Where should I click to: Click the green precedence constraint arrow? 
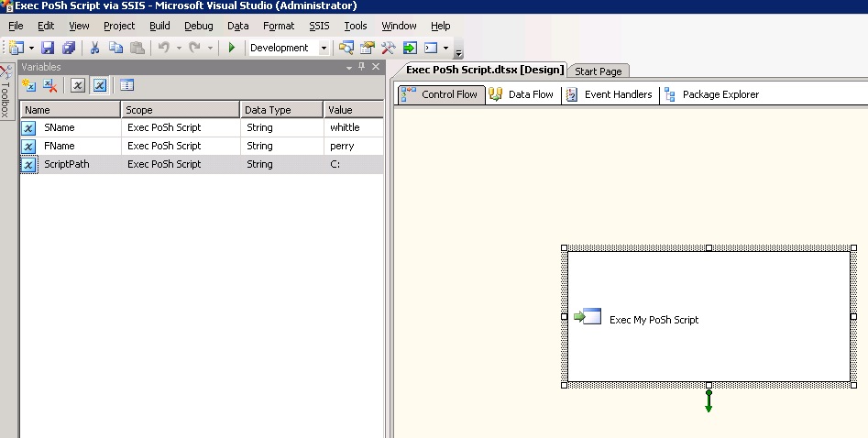click(709, 401)
